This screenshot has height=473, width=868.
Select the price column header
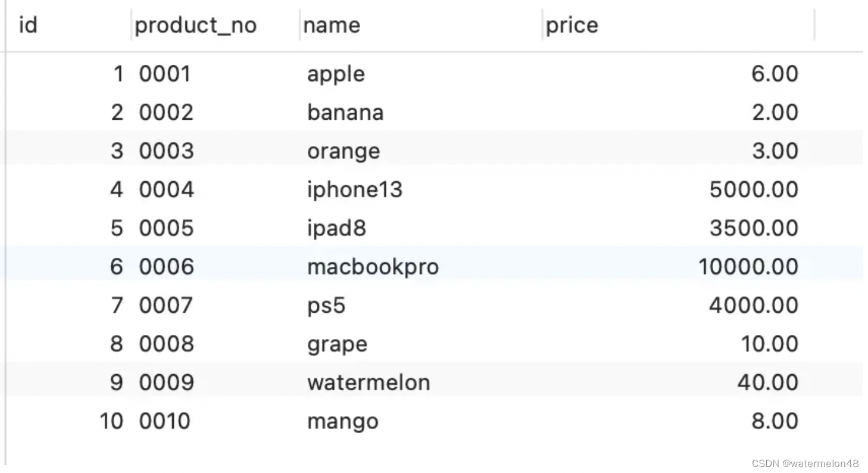tap(572, 26)
